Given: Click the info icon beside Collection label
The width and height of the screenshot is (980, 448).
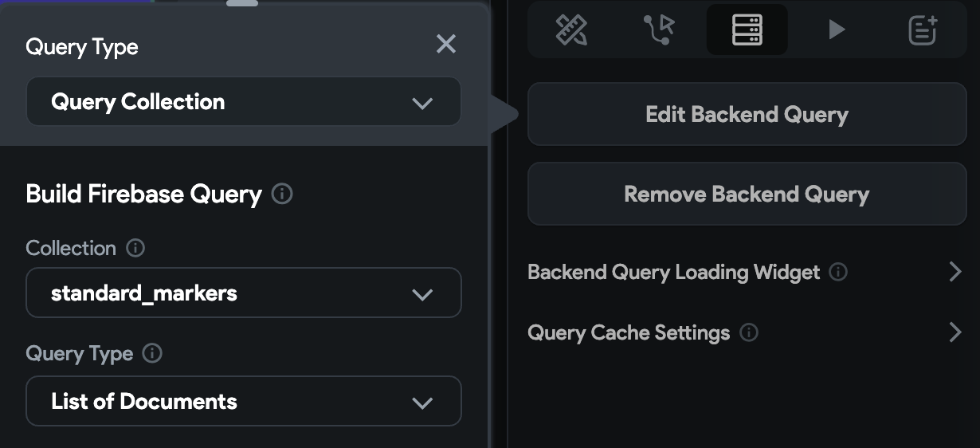Looking at the screenshot, I should (135, 248).
